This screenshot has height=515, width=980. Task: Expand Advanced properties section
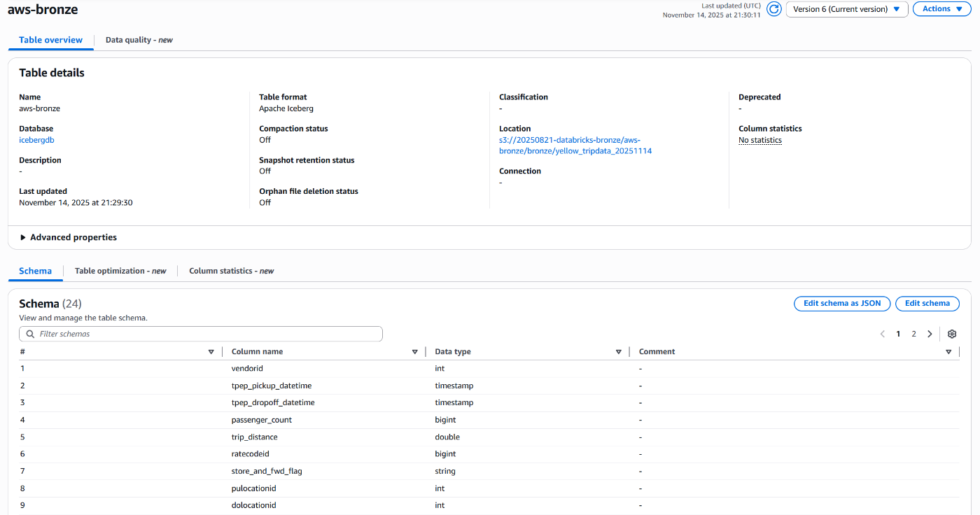69,237
